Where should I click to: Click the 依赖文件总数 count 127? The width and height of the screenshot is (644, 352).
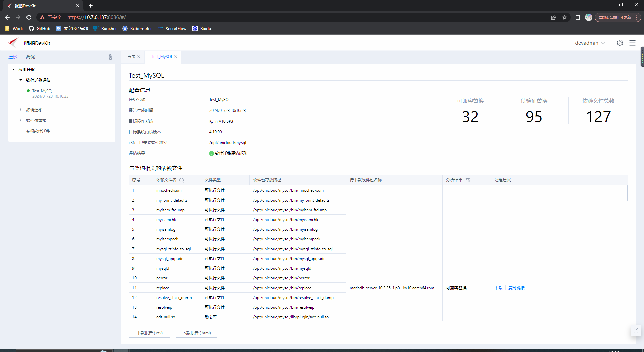[x=598, y=117]
